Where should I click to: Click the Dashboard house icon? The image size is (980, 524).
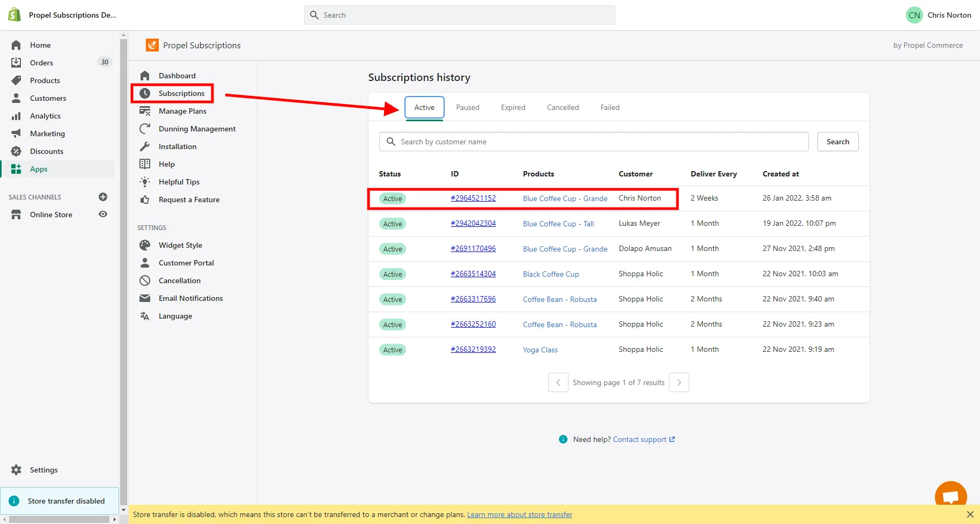click(x=145, y=76)
